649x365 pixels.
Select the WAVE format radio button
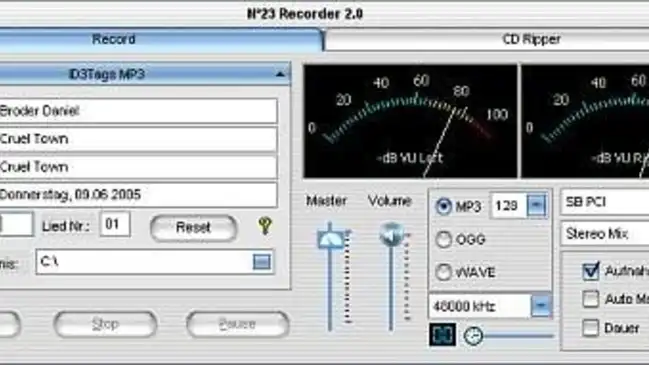[443, 272]
